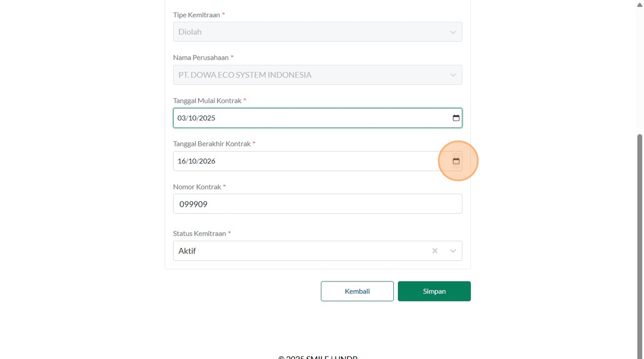This screenshot has width=644, height=359.
Task: Open the Tanggal Berakhir Kontrak calendar picker icon
Action: point(456,161)
